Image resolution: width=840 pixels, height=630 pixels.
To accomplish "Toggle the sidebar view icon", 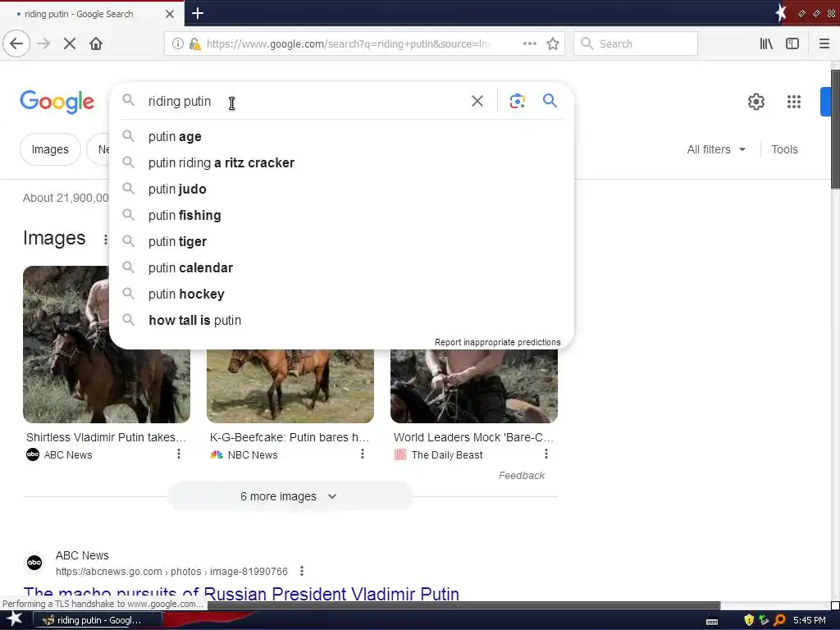I will click(792, 43).
